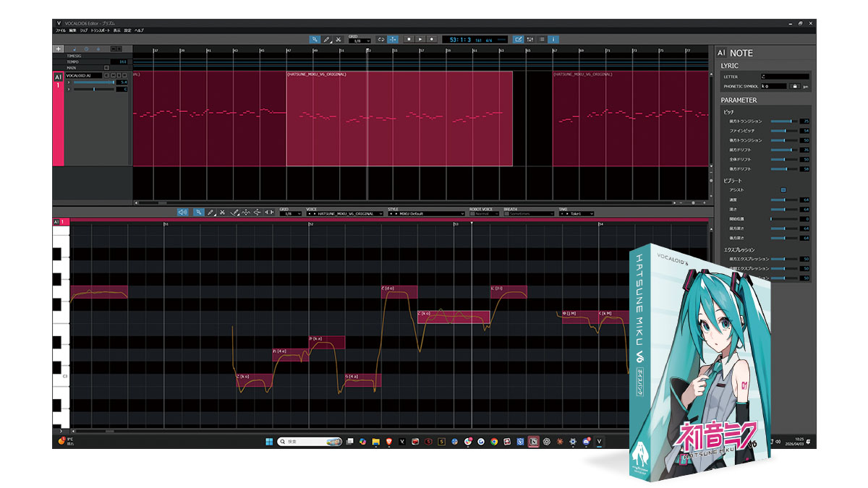Toggle the アシスト vibrato checkbox

[x=783, y=190]
